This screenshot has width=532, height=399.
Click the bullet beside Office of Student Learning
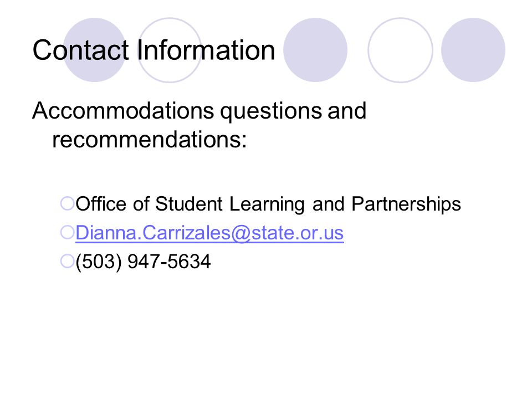coord(67,203)
